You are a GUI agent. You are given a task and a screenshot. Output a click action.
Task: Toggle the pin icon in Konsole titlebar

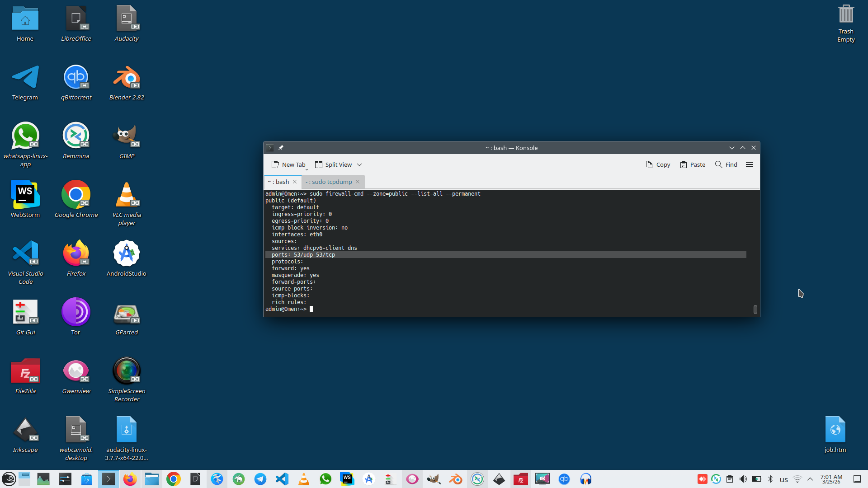281,148
